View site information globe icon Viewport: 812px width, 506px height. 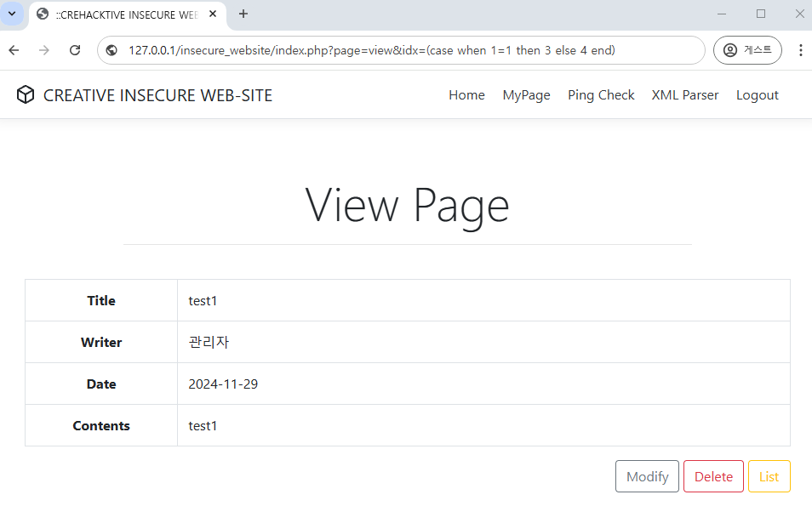pyautogui.click(x=112, y=50)
